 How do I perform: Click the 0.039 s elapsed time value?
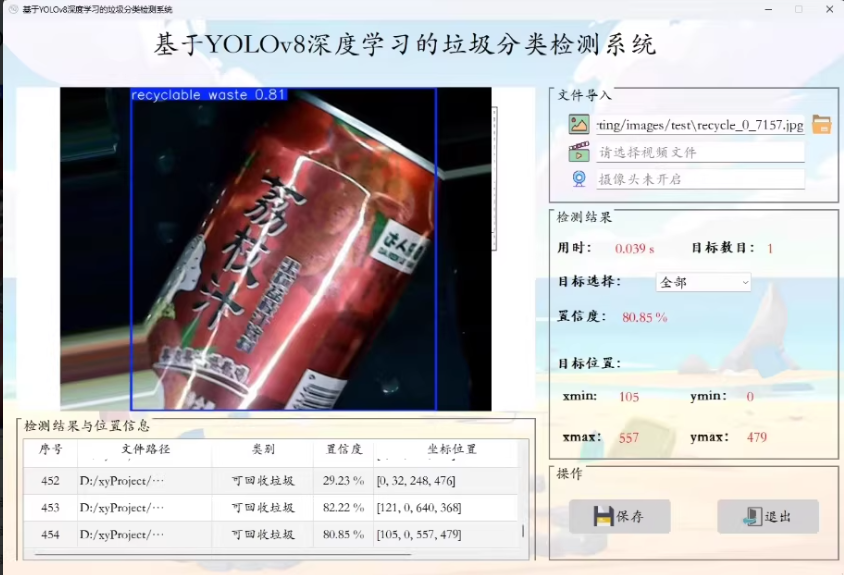[635, 249]
